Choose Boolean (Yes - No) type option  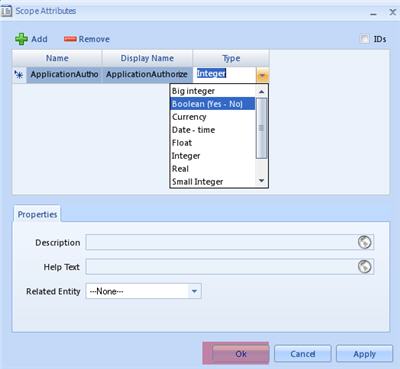point(213,104)
